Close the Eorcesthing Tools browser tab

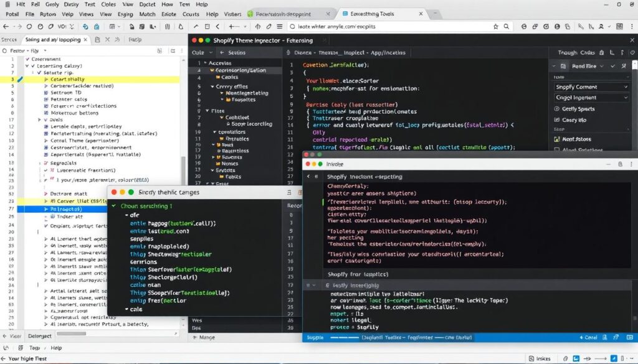coord(421,14)
